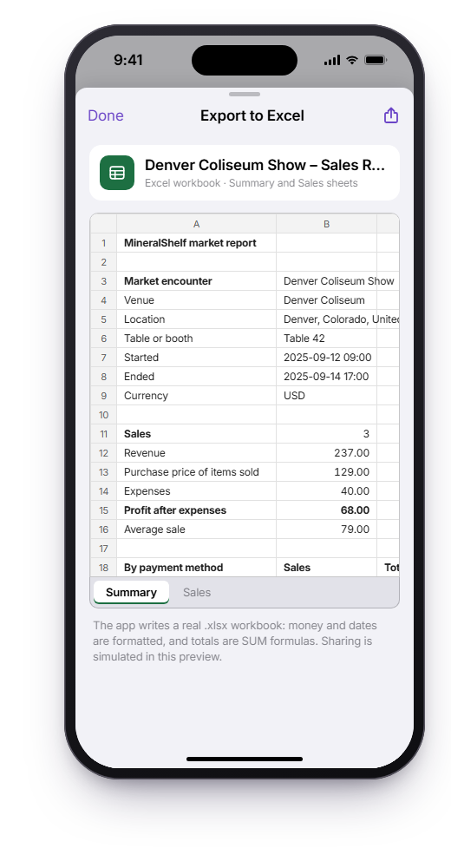
Task: Switch to the Sales sheet tab
Action: pos(197,592)
